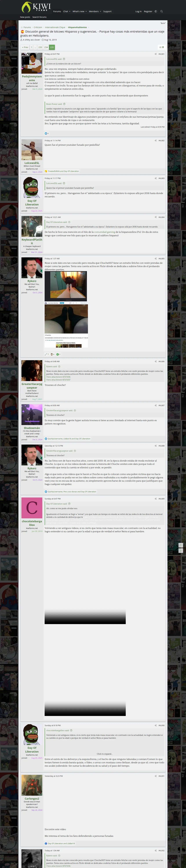Open the post number #4,681 link
186x868 pixels.
(x=161, y=54)
